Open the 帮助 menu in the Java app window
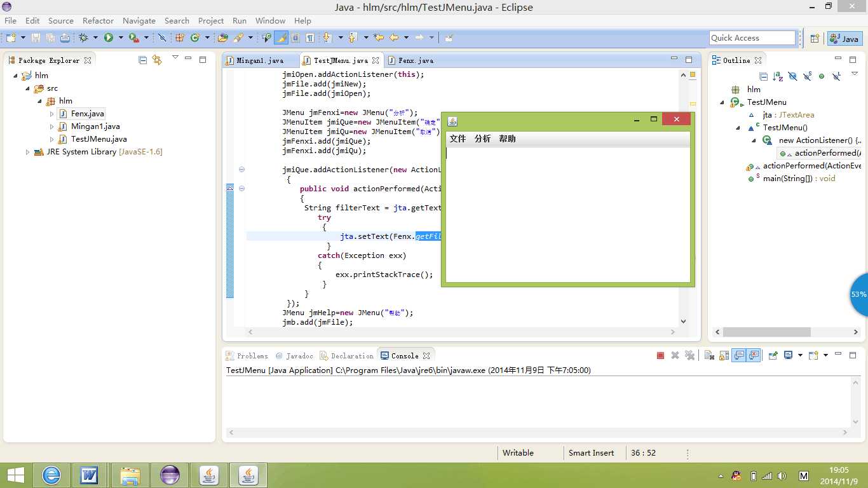The image size is (868, 488). (x=507, y=139)
